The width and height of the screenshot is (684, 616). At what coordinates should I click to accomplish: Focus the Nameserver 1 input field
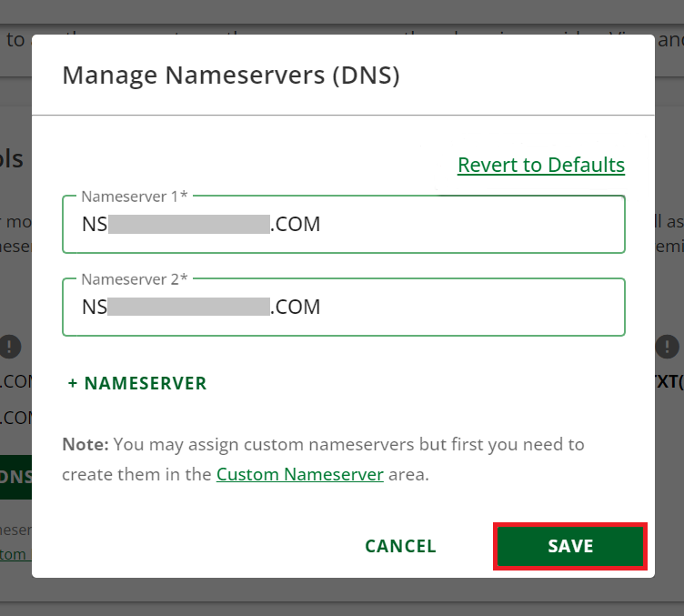(455, 224)
